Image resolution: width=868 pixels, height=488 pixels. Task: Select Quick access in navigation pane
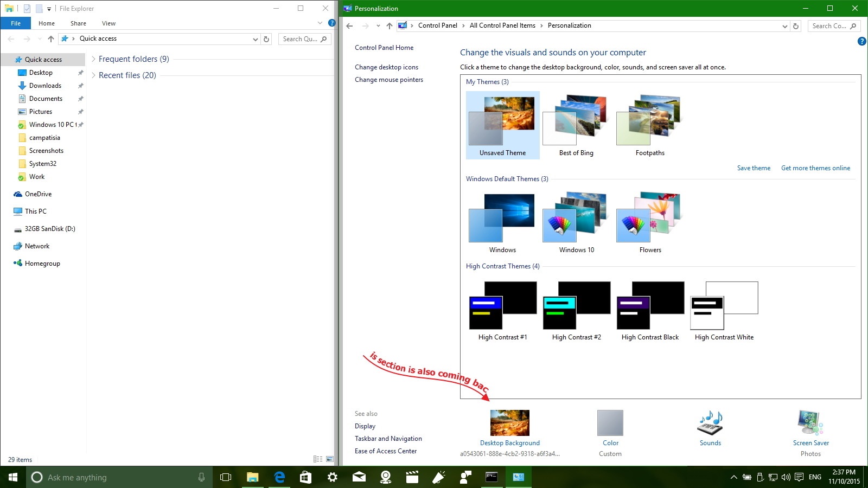click(43, 60)
